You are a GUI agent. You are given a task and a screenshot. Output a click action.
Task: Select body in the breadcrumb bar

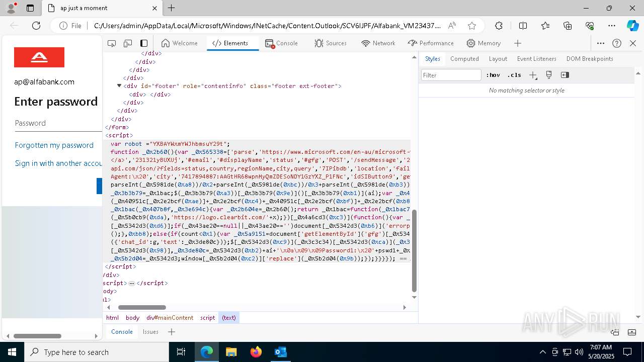(132, 318)
